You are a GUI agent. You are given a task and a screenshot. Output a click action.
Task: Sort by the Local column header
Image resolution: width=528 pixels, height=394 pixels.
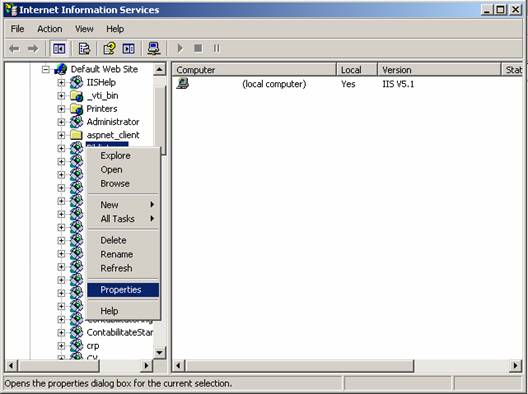pos(357,70)
